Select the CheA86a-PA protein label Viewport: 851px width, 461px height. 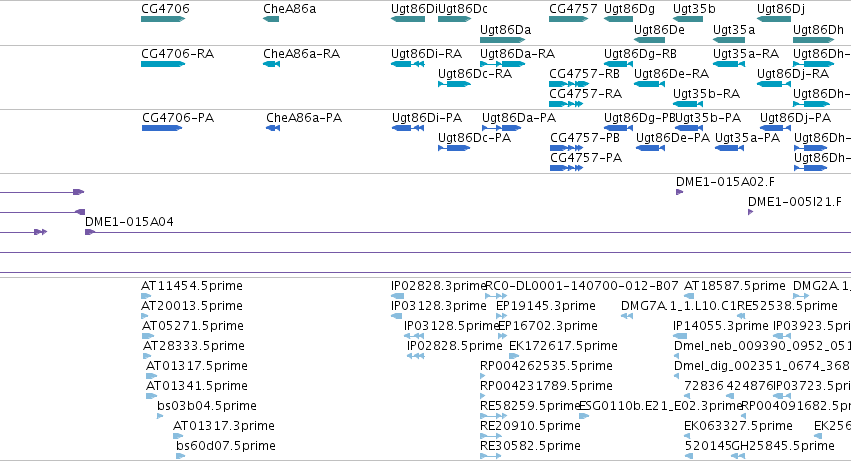pyautogui.click(x=304, y=118)
